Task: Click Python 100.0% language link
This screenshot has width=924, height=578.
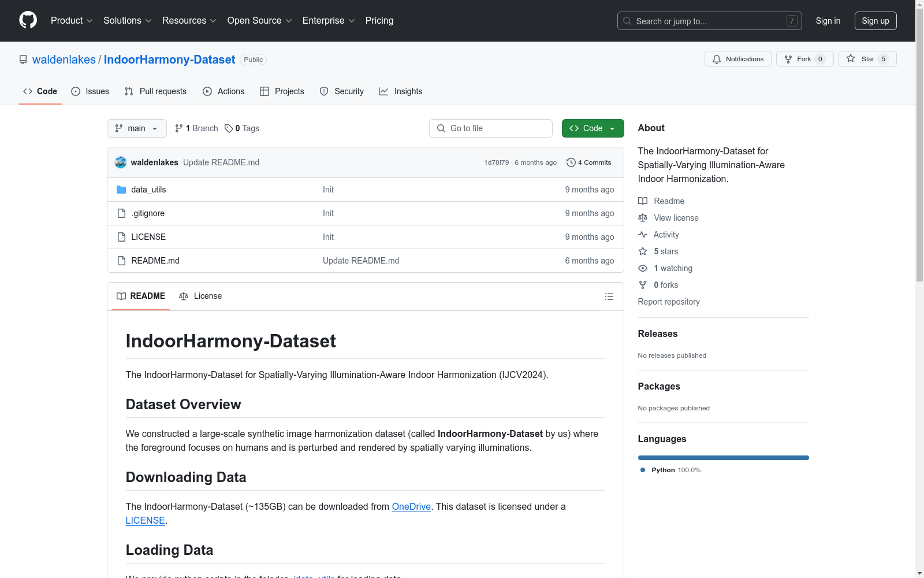Action: click(670, 470)
